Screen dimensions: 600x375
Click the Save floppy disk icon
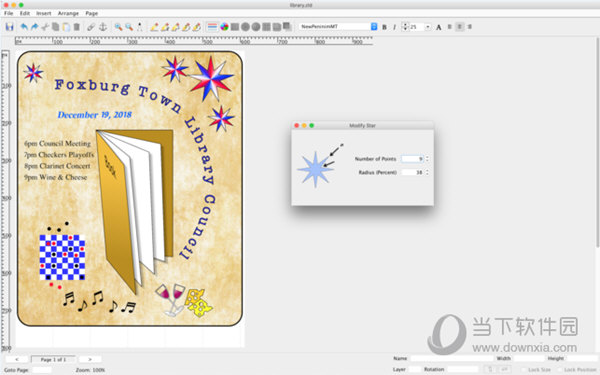(x=10, y=27)
